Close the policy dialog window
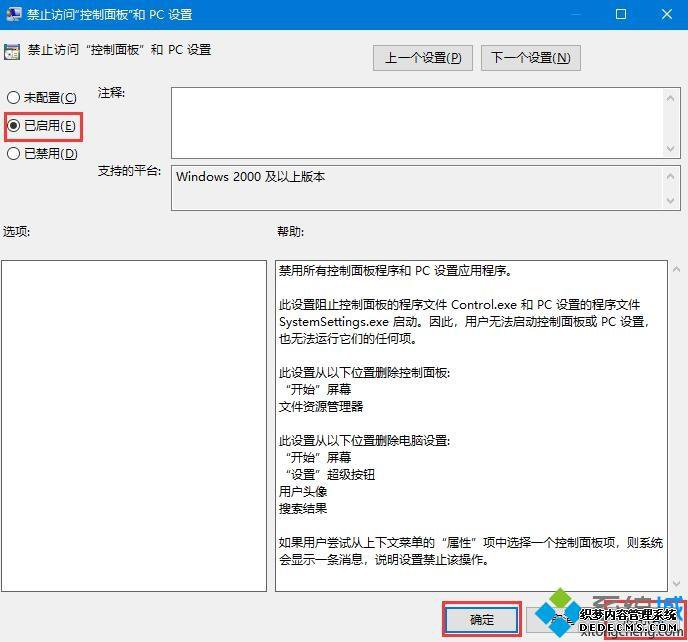 [666, 14]
